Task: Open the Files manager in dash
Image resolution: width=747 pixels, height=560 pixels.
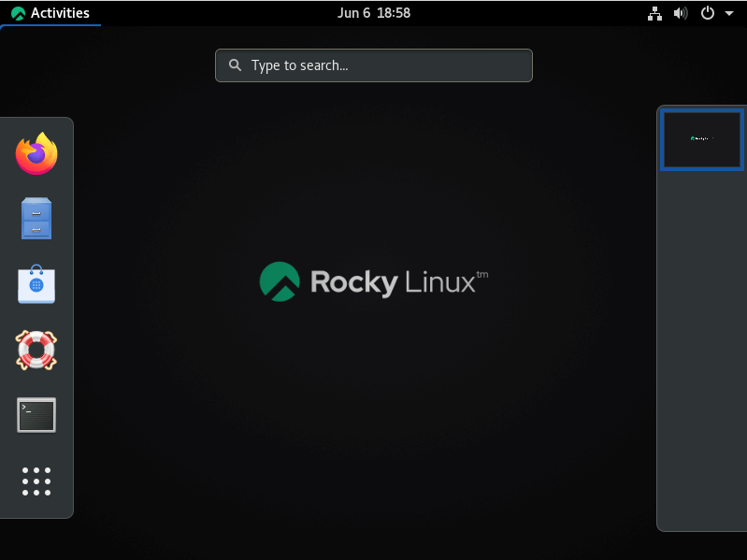Action: click(36, 219)
